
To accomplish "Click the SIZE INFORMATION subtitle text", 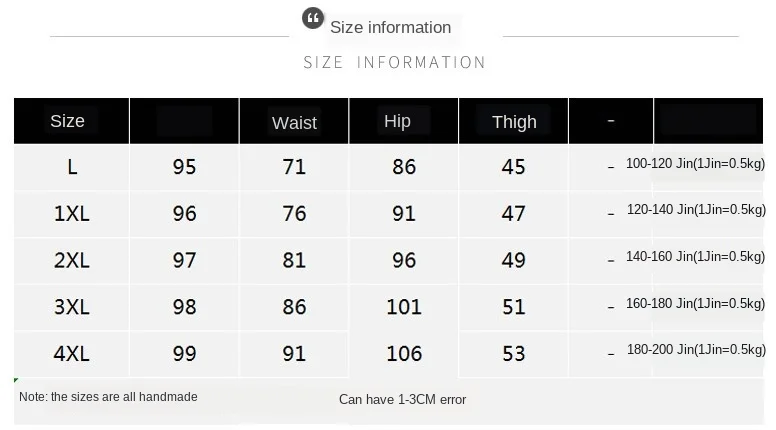I will [x=394, y=62].
